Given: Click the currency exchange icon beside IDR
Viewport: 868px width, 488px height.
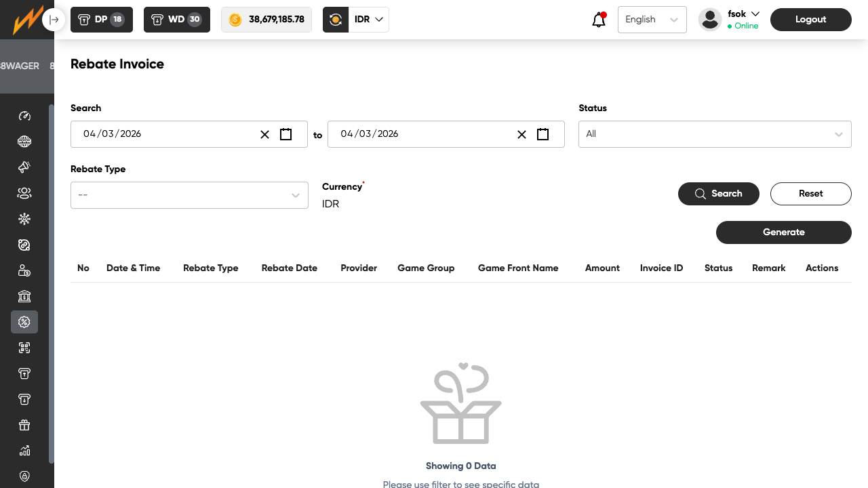Looking at the screenshot, I should pyautogui.click(x=336, y=20).
